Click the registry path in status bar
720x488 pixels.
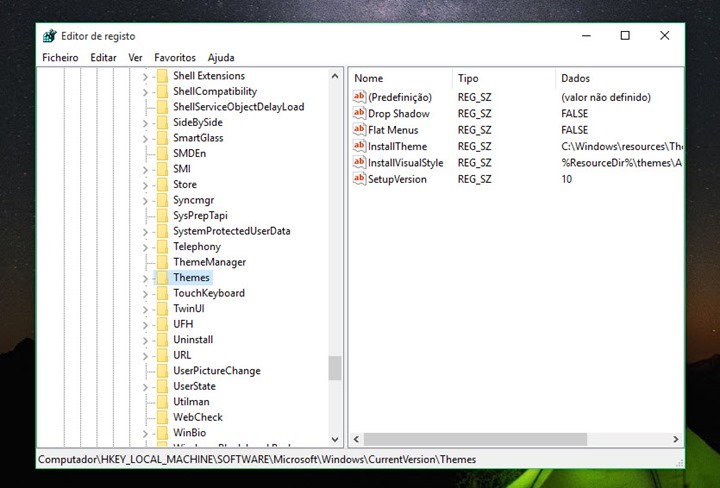pyautogui.click(x=257, y=460)
